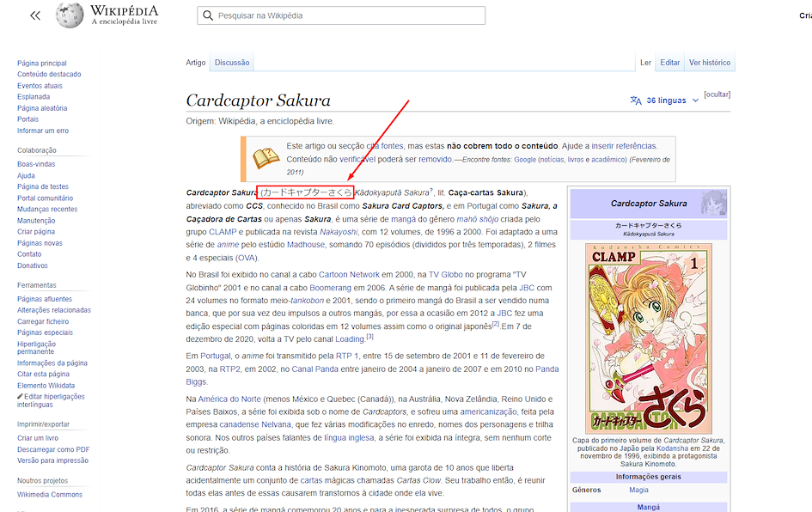The height and width of the screenshot is (512, 812).
Task: Click Criar página link
Action: 36,232
